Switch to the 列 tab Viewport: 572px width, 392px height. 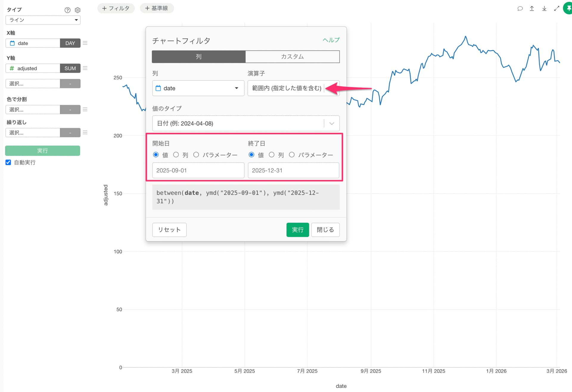click(x=198, y=57)
